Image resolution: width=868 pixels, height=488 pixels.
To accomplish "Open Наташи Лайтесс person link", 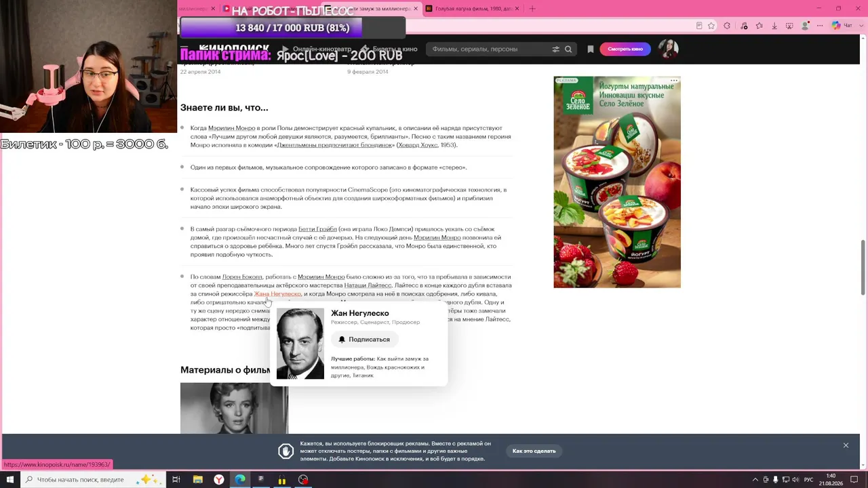I will coord(368,286).
